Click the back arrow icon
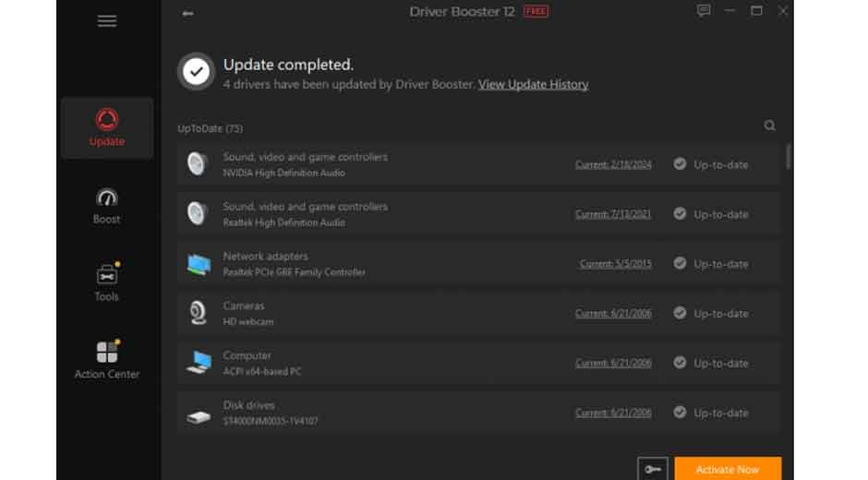 point(188,14)
